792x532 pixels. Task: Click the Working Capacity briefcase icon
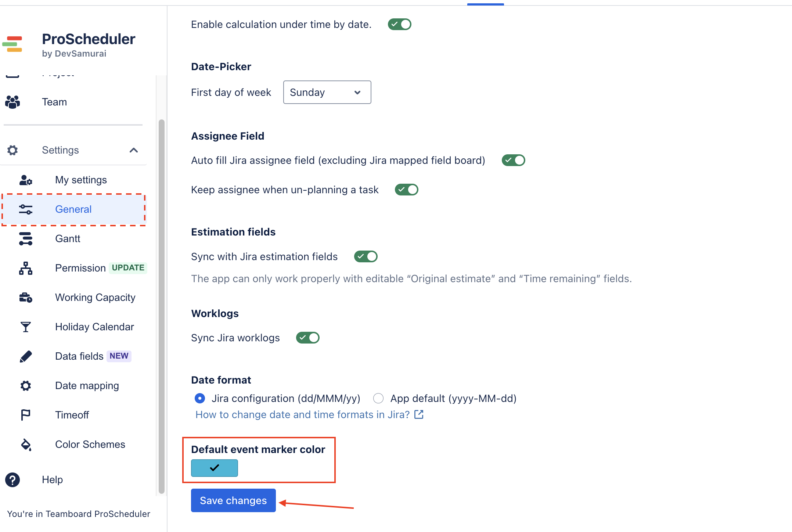coord(26,298)
